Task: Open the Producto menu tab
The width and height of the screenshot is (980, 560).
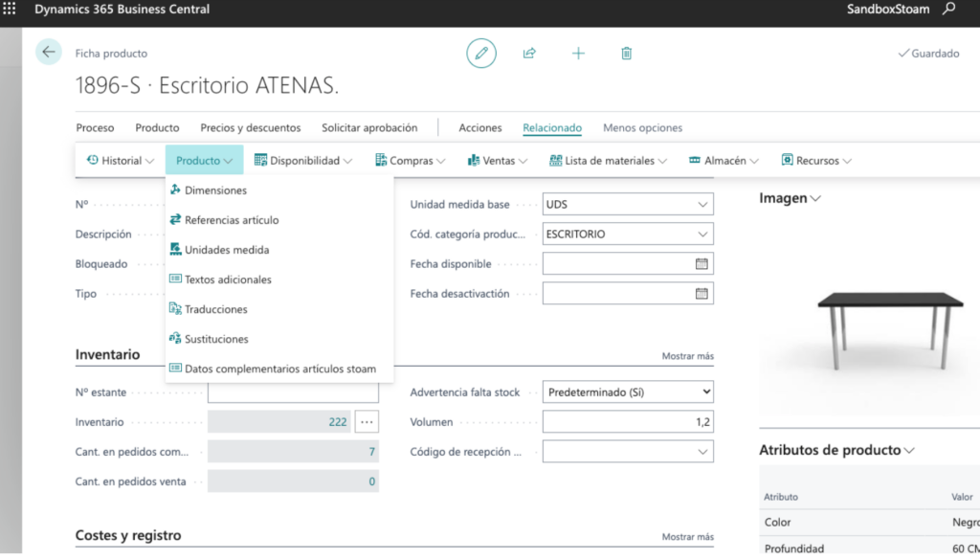Action: point(157,127)
